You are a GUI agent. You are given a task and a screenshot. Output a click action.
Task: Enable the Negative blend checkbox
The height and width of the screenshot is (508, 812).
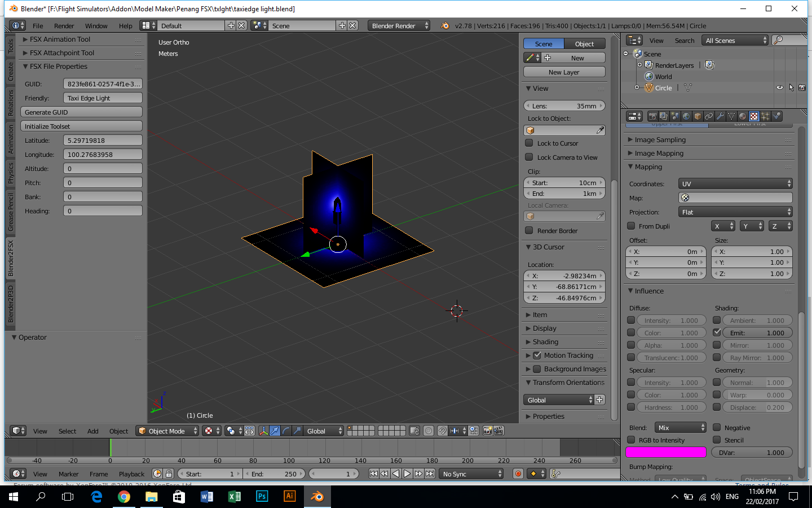coord(717,427)
